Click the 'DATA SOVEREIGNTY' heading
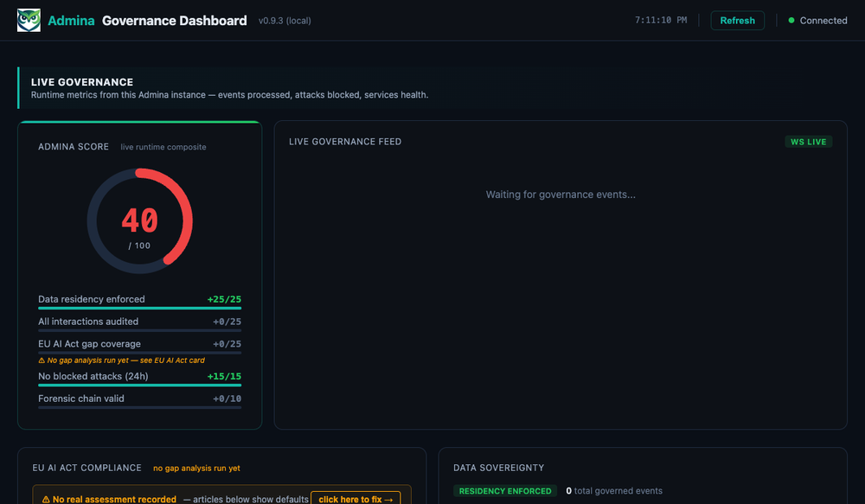865x504 pixels. 499,468
